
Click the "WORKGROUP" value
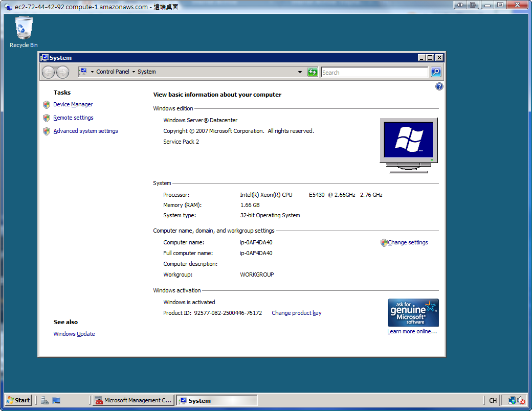click(257, 275)
